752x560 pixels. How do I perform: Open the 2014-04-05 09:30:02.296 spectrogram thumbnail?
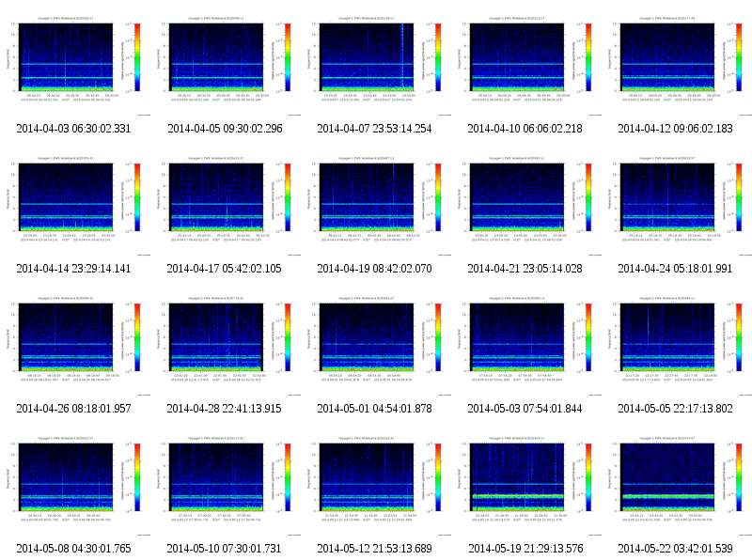226,62
